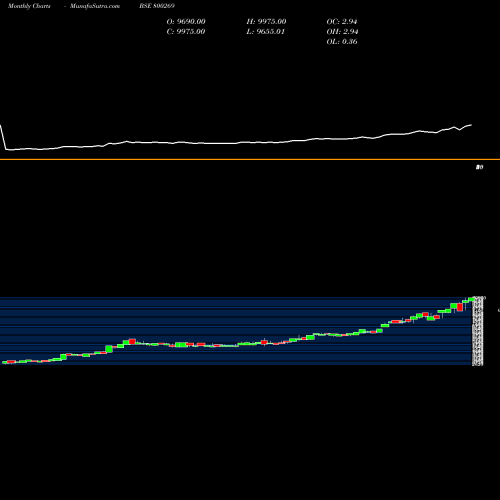Screen dimensions: 500x500
Task: Click the end of the white line chart
Action: (471, 125)
